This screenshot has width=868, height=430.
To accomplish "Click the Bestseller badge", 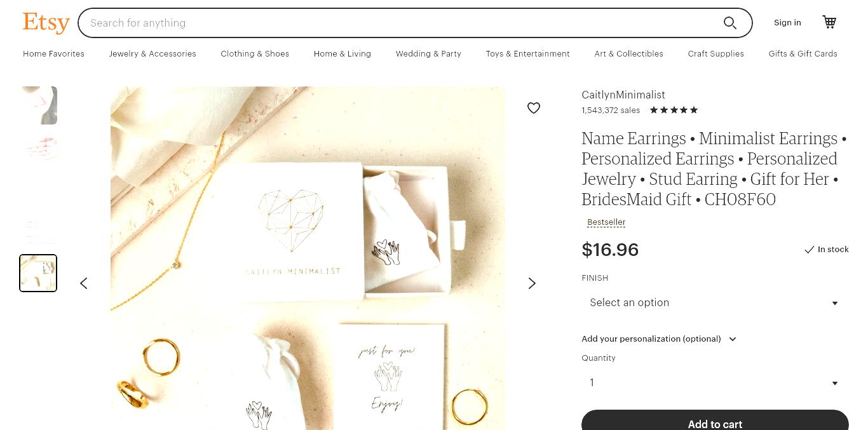I will pos(606,222).
